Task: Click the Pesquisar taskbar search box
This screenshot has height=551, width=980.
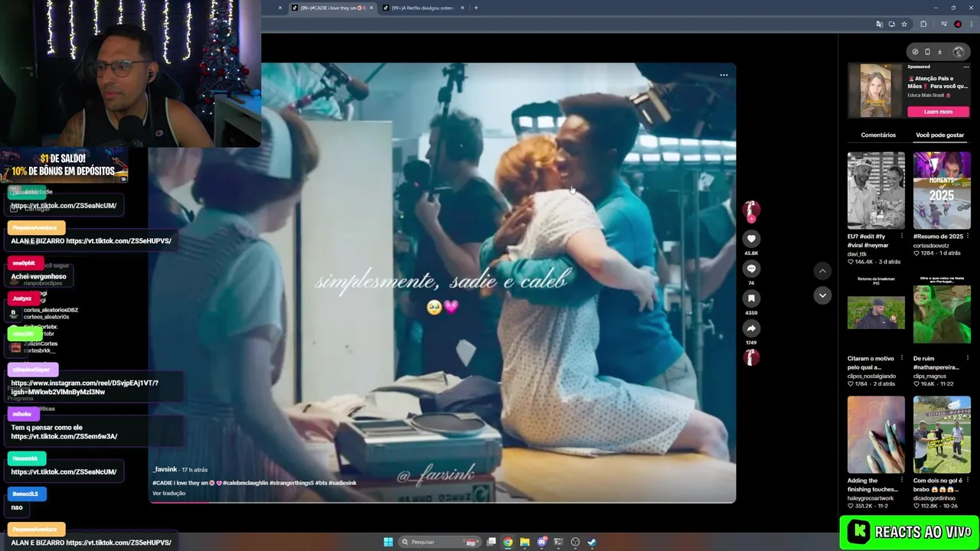Action: point(440,542)
